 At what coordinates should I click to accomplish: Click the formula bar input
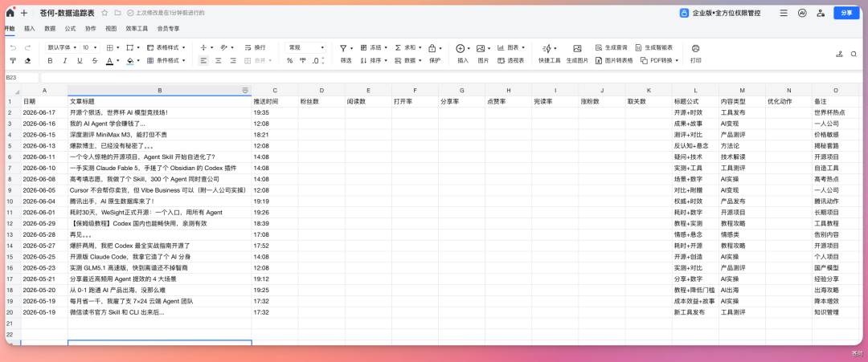451,78
